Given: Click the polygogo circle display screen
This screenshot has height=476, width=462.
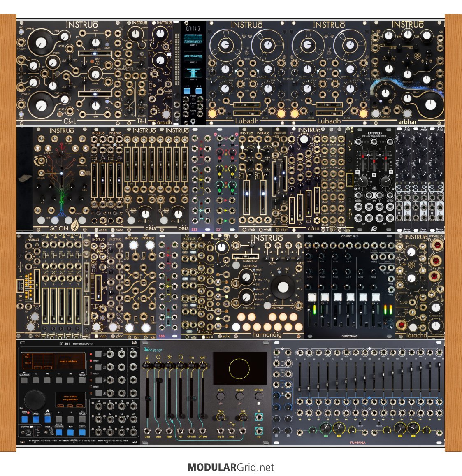Looking at the screenshot, I should [x=240, y=368].
